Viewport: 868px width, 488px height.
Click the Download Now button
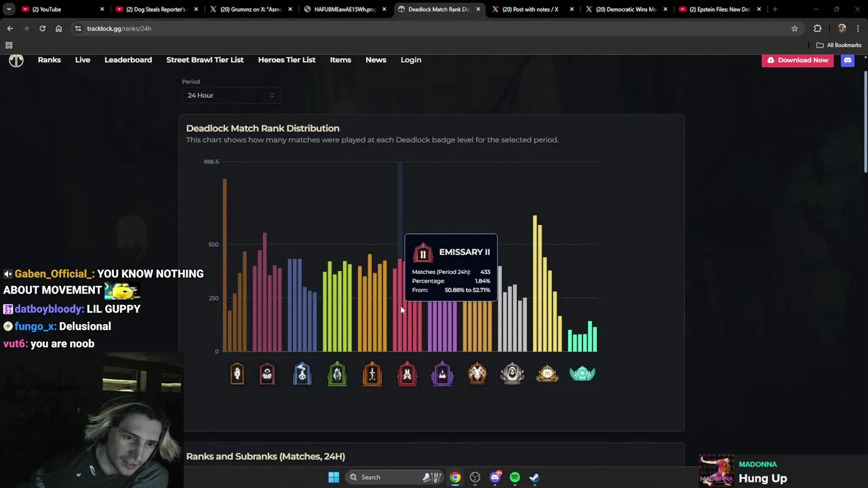pyautogui.click(x=797, y=60)
